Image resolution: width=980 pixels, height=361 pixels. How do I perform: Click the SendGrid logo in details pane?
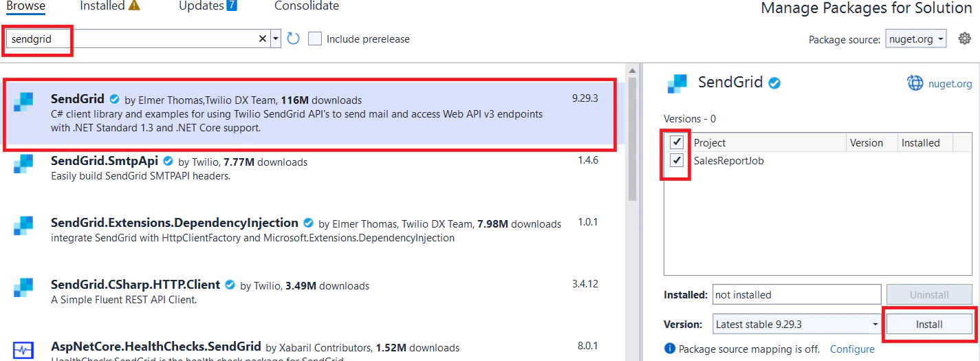coord(677,83)
